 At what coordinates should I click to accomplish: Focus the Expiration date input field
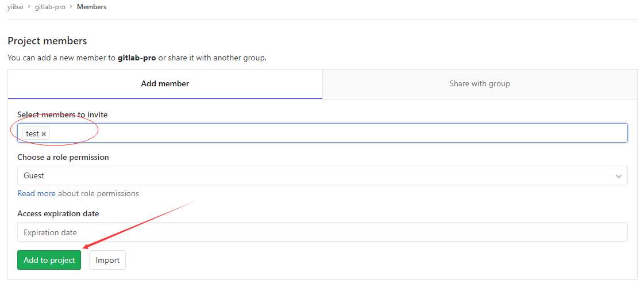pos(322,232)
